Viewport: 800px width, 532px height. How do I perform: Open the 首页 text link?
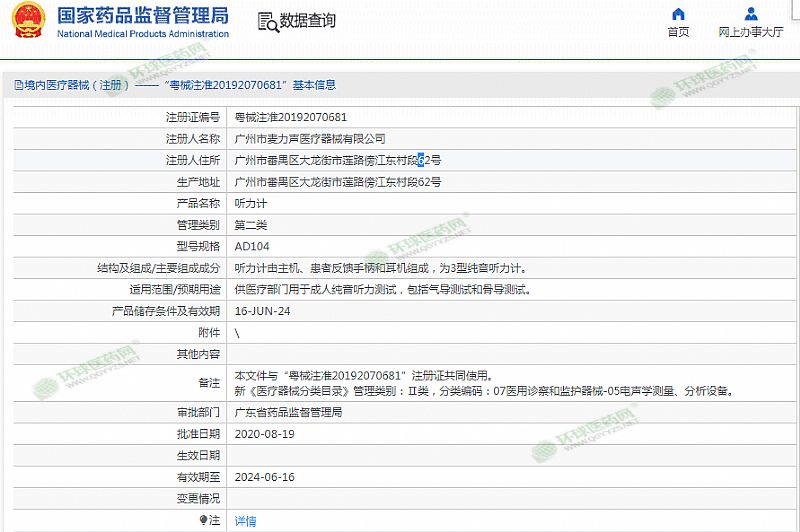point(678,32)
